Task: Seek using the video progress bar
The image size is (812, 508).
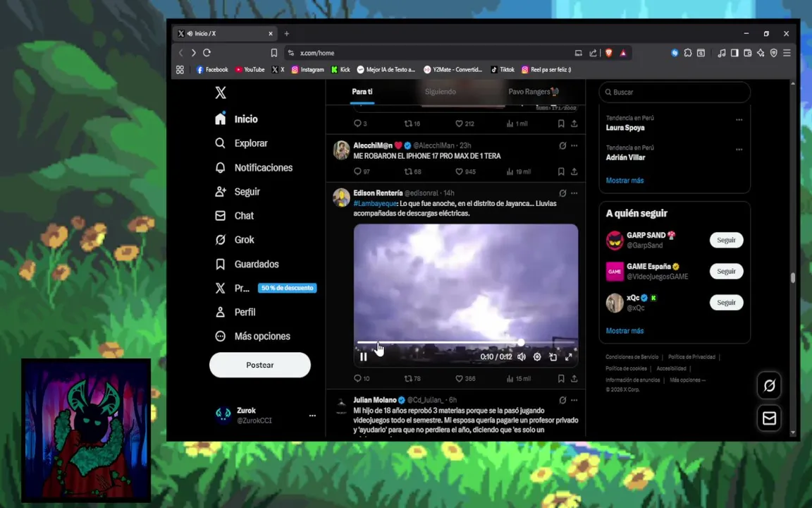Action: [465, 343]
